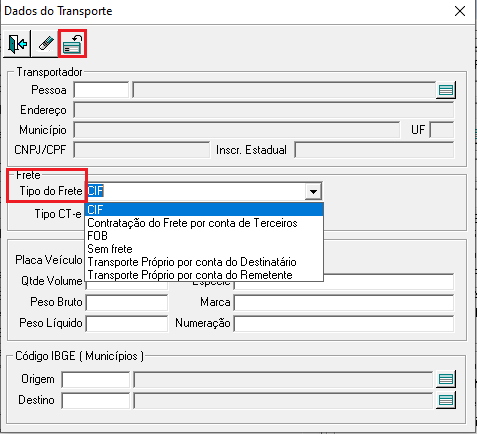Click the Peso Líquido input field

pos(127,324)
